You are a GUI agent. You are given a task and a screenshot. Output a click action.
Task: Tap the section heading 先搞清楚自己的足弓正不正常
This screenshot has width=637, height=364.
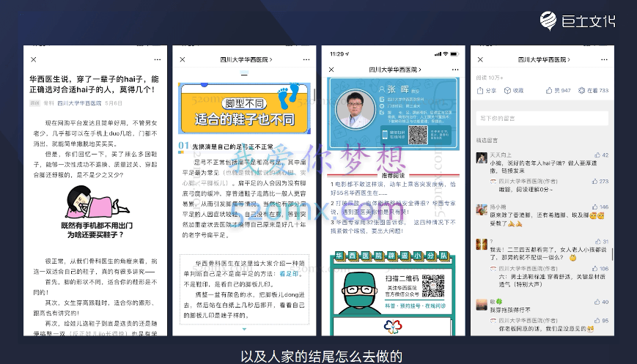point(233,146)
